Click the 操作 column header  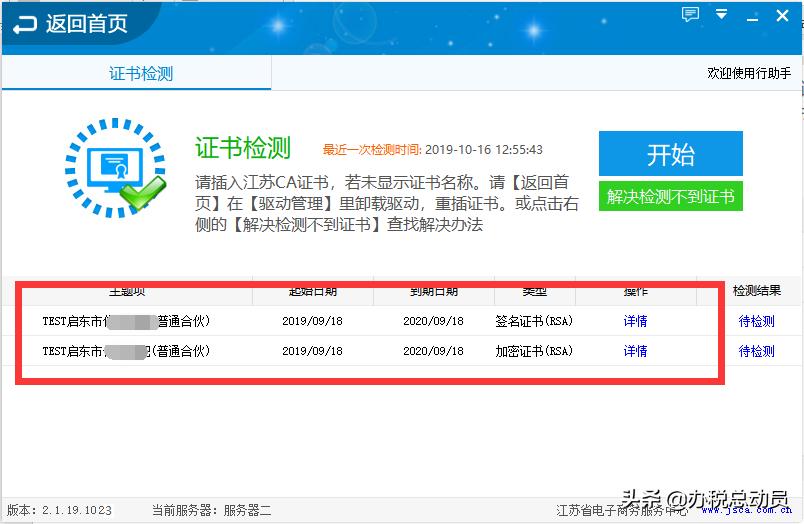click(636, 291)
